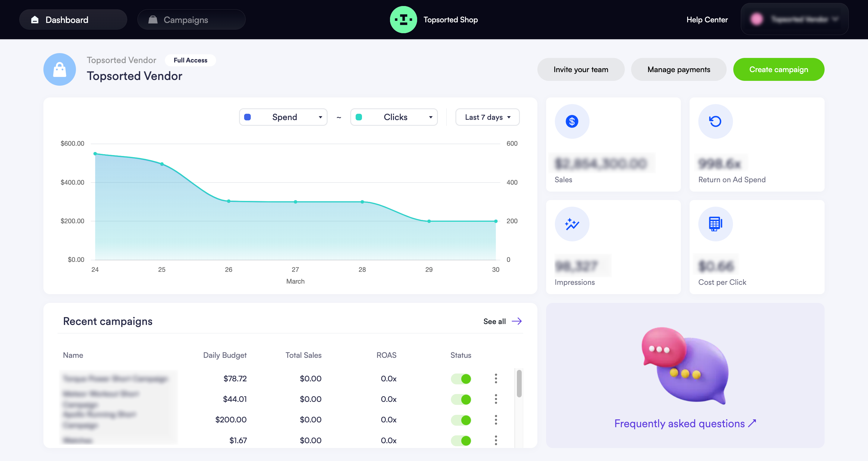868x461 pixels.
Task: Switch to the Campaigns tab
Action: (x=191, y=20)
